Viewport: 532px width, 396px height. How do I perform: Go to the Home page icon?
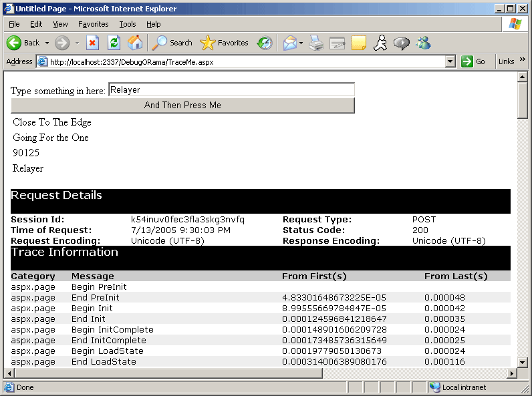(135, 43)
